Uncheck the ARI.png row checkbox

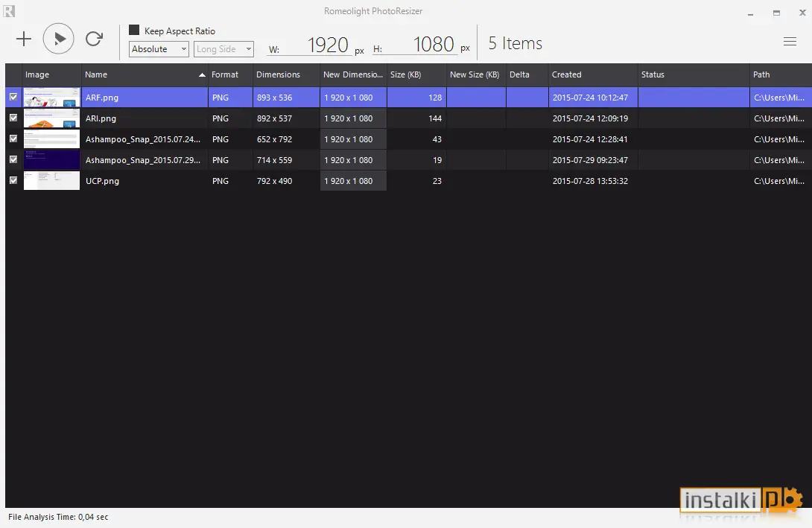13,118
